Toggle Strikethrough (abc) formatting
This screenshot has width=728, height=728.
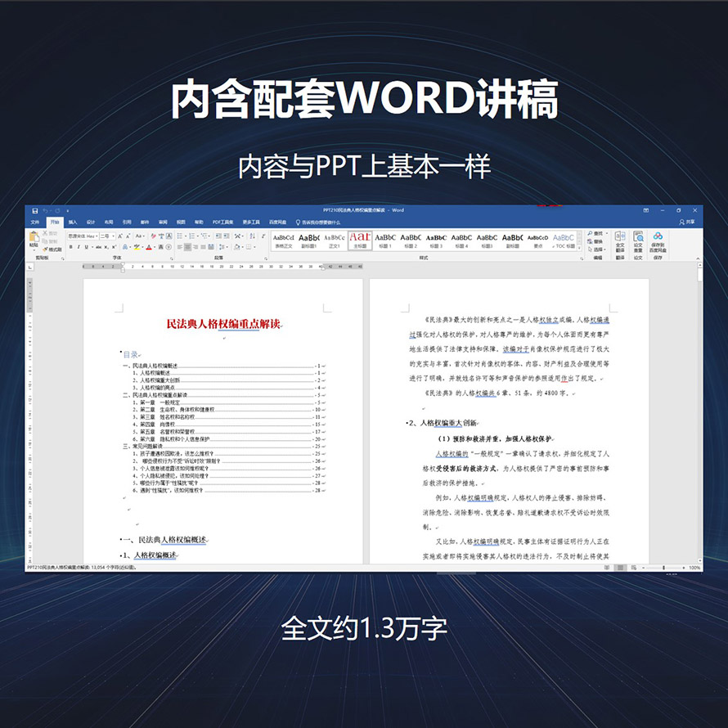coord(98,247)
